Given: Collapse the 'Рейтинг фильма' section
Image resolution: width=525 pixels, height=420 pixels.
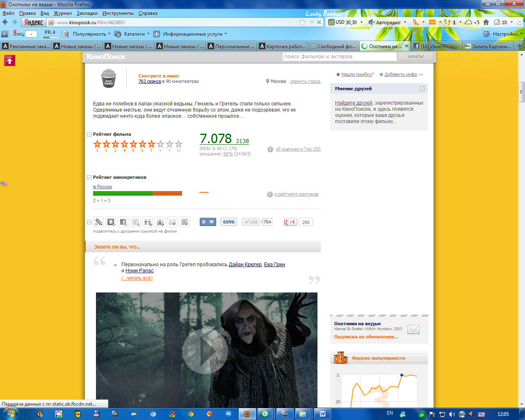Looking at the screenshot, I should pos(89,135).
